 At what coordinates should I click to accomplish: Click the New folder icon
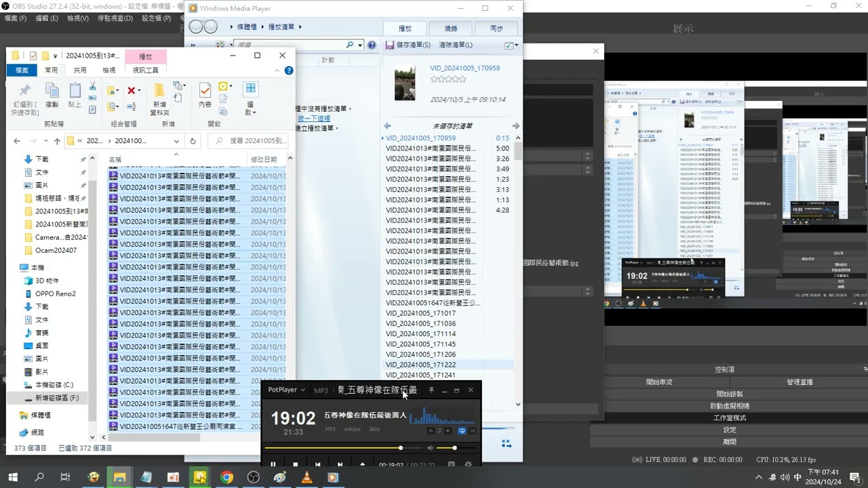pos(159,99)
